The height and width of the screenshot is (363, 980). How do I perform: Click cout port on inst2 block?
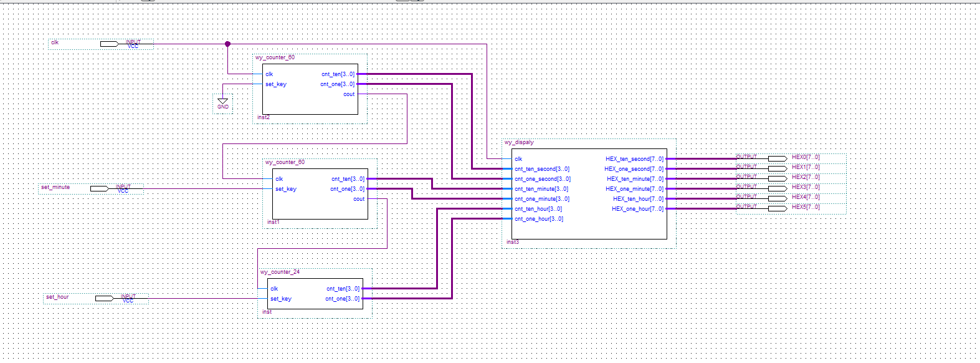[x=349, y=94]
